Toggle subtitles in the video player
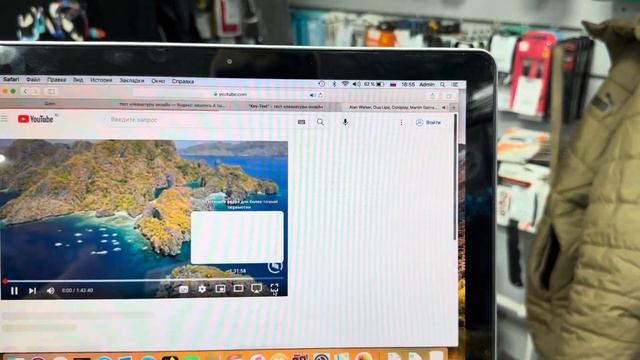This screenshot has width=640, height=360. (x=184, y=289)
